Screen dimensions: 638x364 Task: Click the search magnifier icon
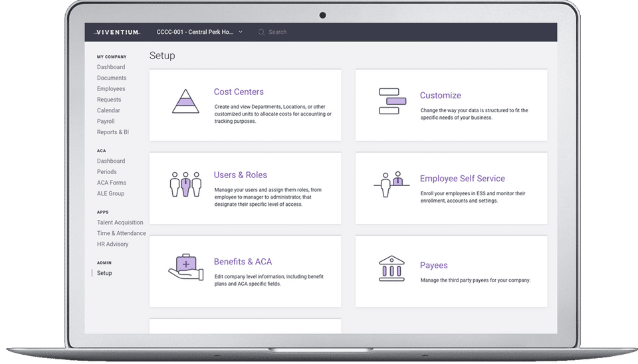coord(261,32)
